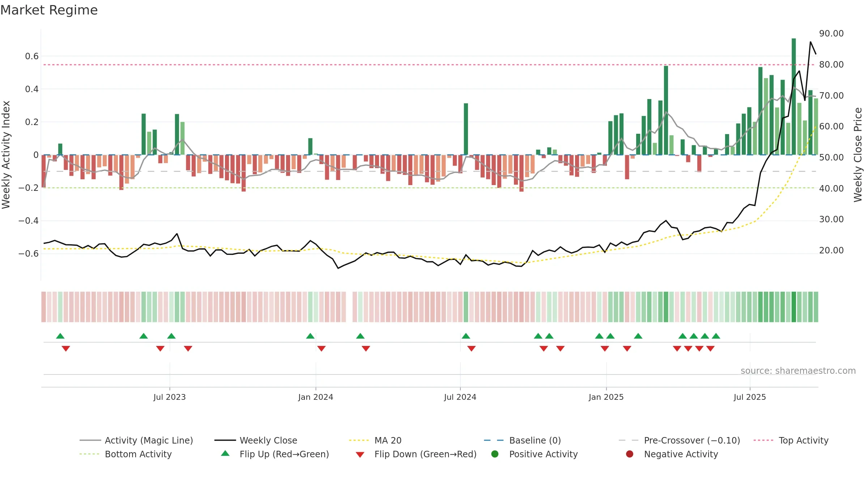The width and height of the screenshot is (868, 488).
Task: Click the Negative Activity red circle icon
Action: (x=630, y=454)
